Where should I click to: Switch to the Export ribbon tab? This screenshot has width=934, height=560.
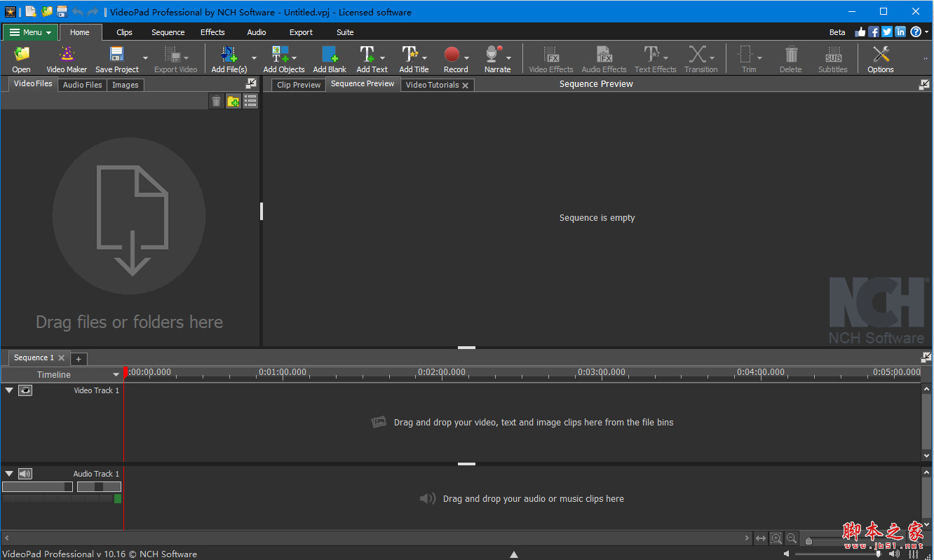[x=301, y=32]
